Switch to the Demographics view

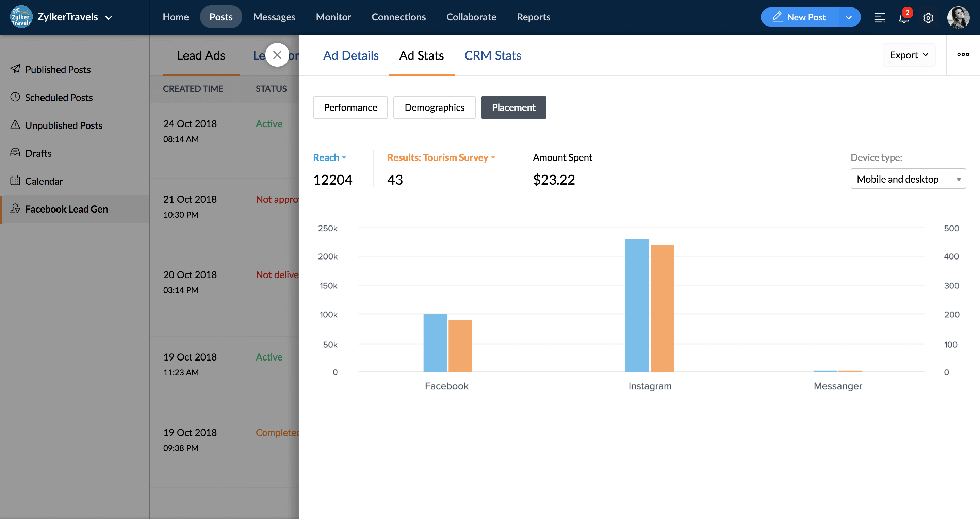[x=434, y=107]
